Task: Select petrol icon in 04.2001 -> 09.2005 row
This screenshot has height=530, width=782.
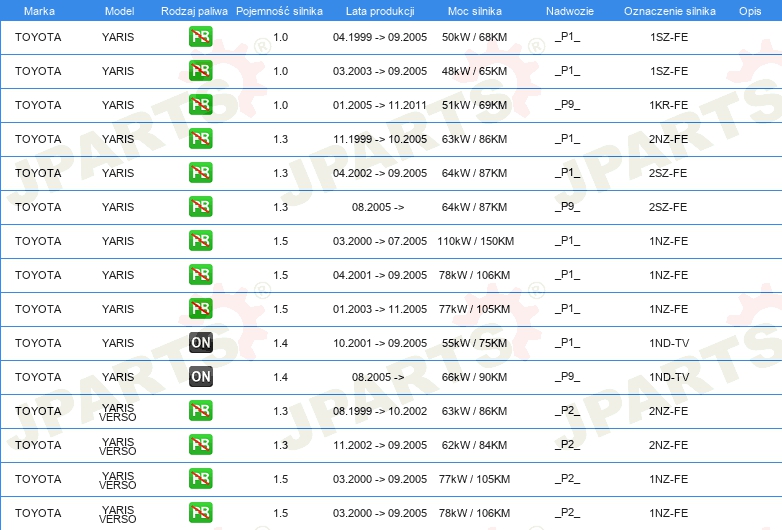Action: pyautogui.click(x=200, y=274)
